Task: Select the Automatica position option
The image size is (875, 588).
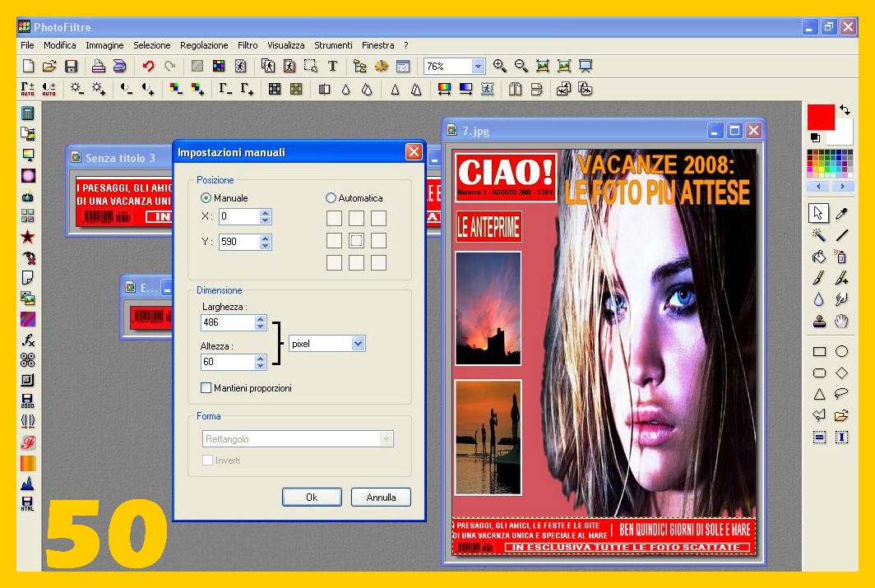Action: pos(331,198)
